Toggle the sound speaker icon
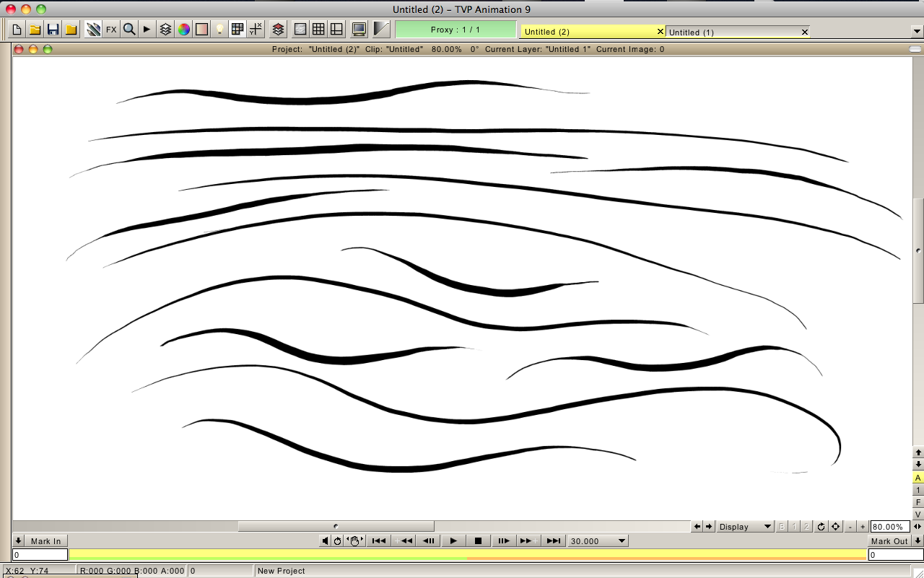The image size is (924, 578). 326,541
